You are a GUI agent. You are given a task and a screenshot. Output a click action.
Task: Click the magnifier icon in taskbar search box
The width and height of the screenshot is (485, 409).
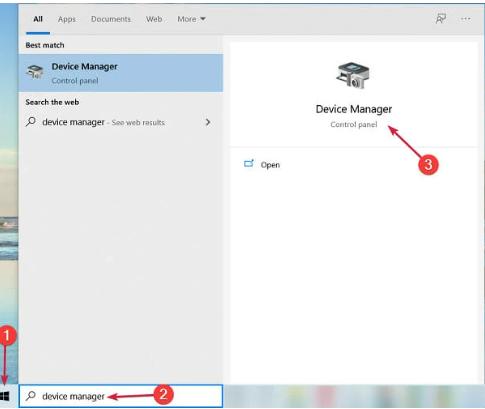point(31,396)
